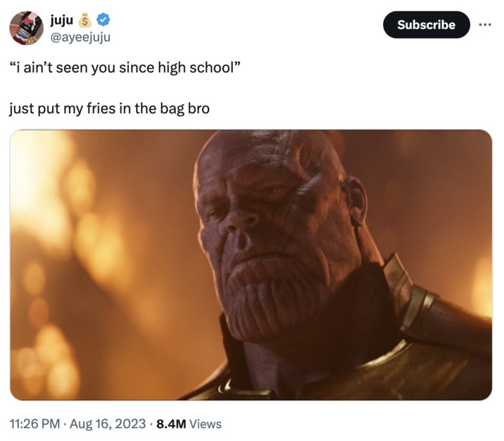Click the word Views under the image

(x=206, y=423)
